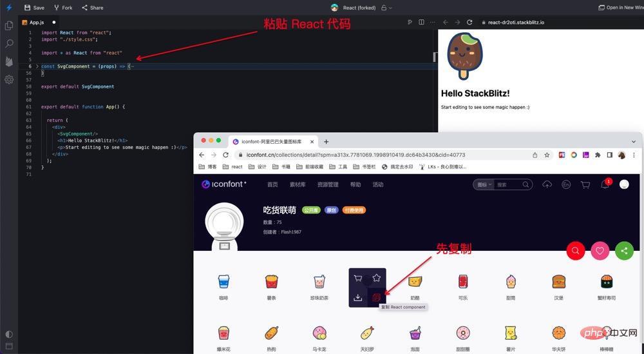Click the react-dr2oti.stackblitz.io preview URL
This screenshot has height=354, width=644.
(516, 22)
